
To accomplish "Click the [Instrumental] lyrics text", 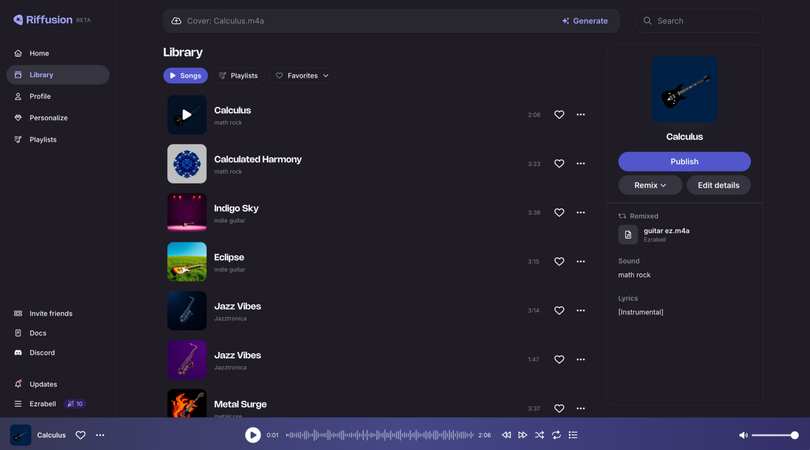I will coord(641,312).
